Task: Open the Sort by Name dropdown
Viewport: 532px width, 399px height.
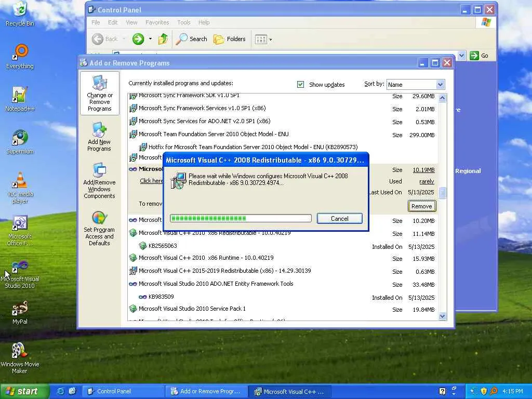Action: point(440,85)
